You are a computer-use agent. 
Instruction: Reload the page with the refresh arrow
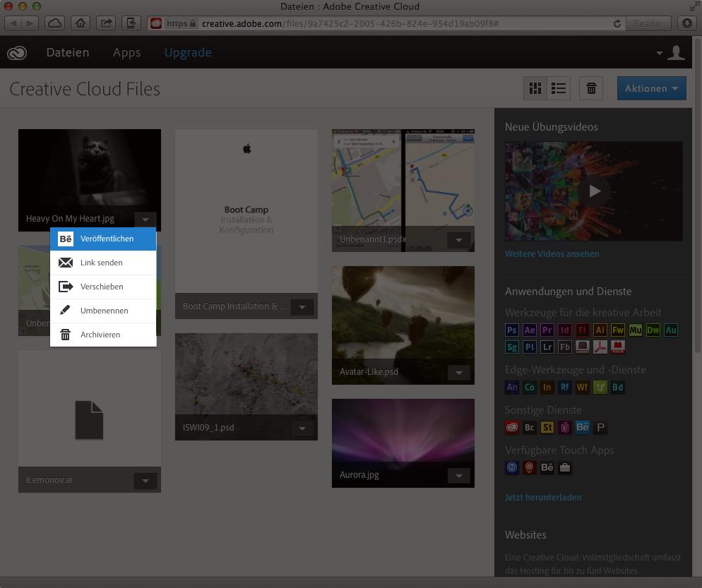(617, 24)
